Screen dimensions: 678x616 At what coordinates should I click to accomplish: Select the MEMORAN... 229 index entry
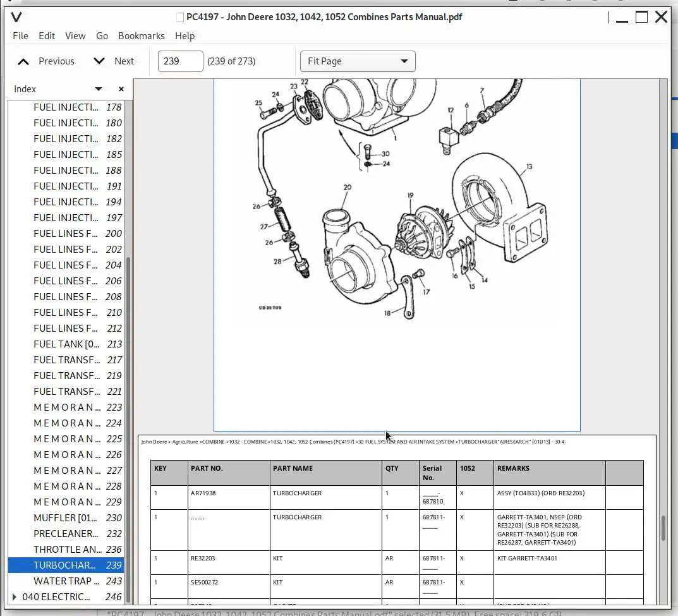pos(66,502)
